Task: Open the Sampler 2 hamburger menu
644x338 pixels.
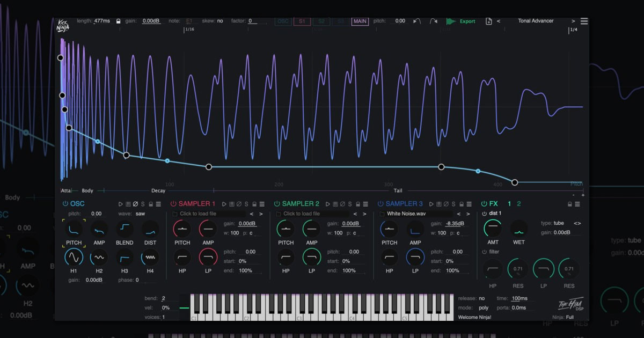Action: click(x=365, y=204)
